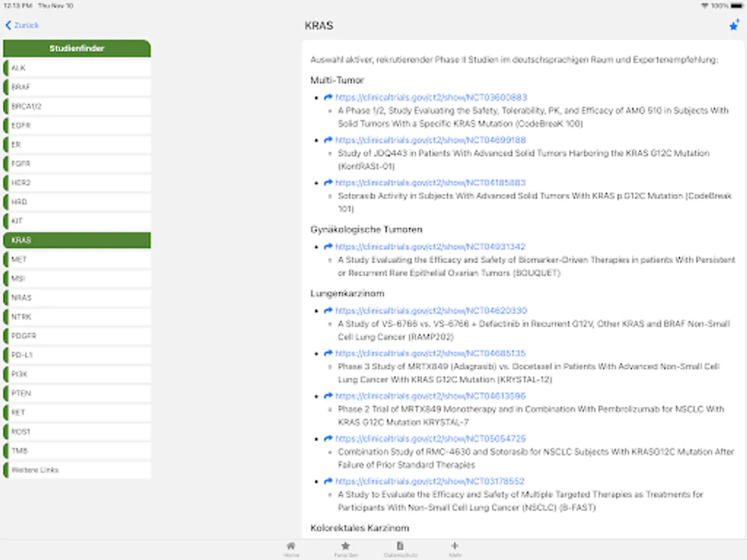Viewport: 747px width, 560px height.
Task: Select FGFR in Studienfinder list
Action: pyautogui.click(x=77, y=164)
